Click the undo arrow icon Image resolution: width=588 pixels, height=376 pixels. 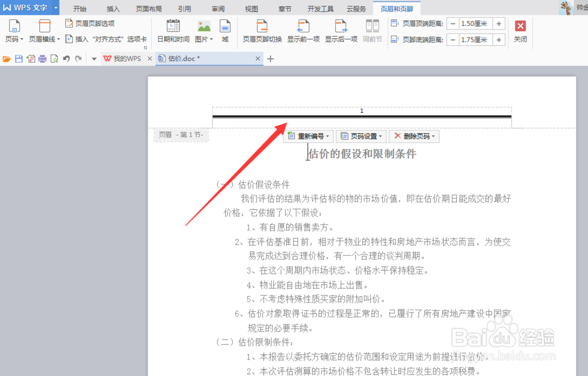(66, 59)
